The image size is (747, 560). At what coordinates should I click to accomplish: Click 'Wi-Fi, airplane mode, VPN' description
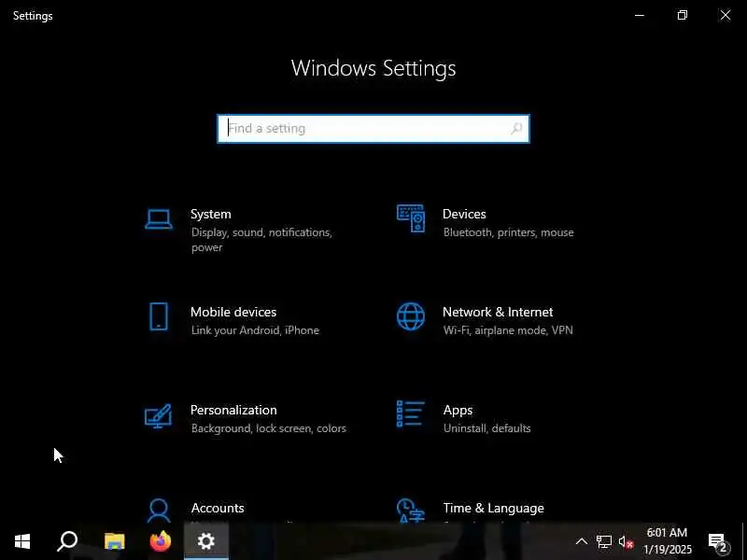(x=508, y=330)
